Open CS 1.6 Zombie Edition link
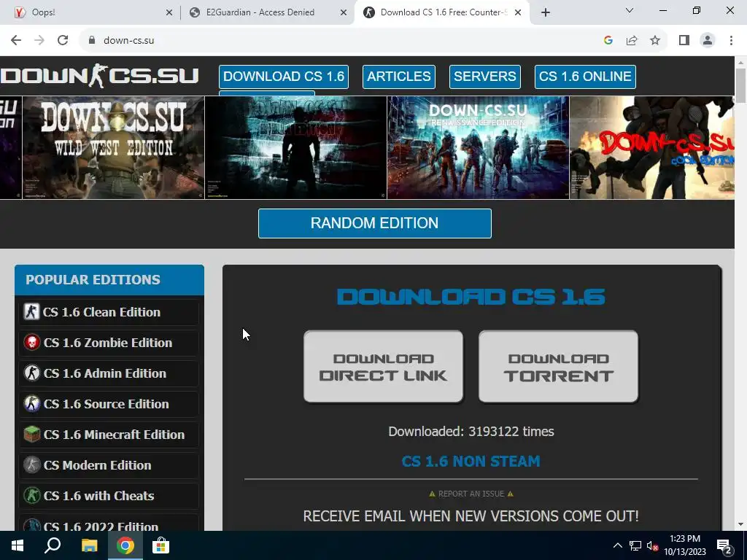The width and height of the screenshot is (747, 560). [108, 343]
